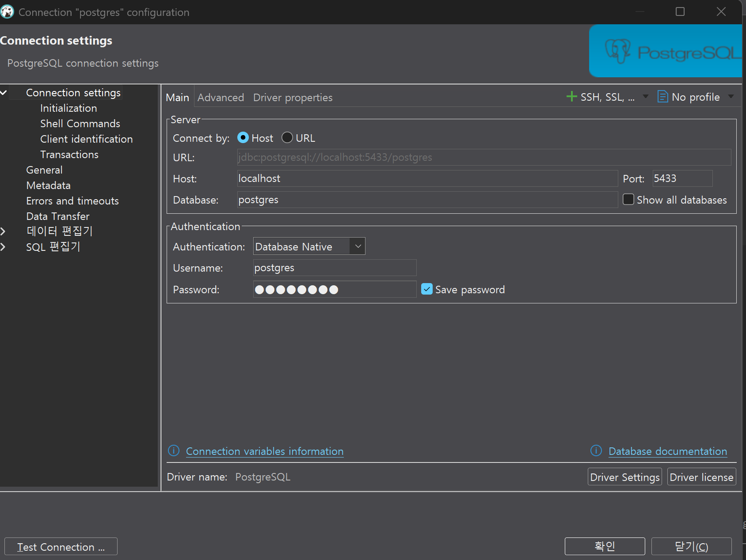This screenshot has height=560, width=746.
Task: Collapse the Connection settings tree node
Action: (4, 93)
